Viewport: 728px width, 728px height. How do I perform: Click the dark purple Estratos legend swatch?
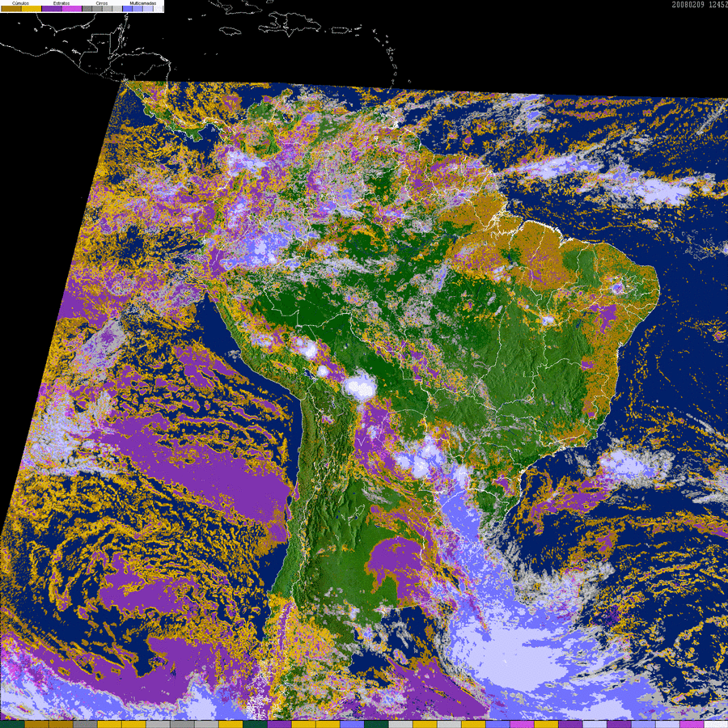coord(52,8)
